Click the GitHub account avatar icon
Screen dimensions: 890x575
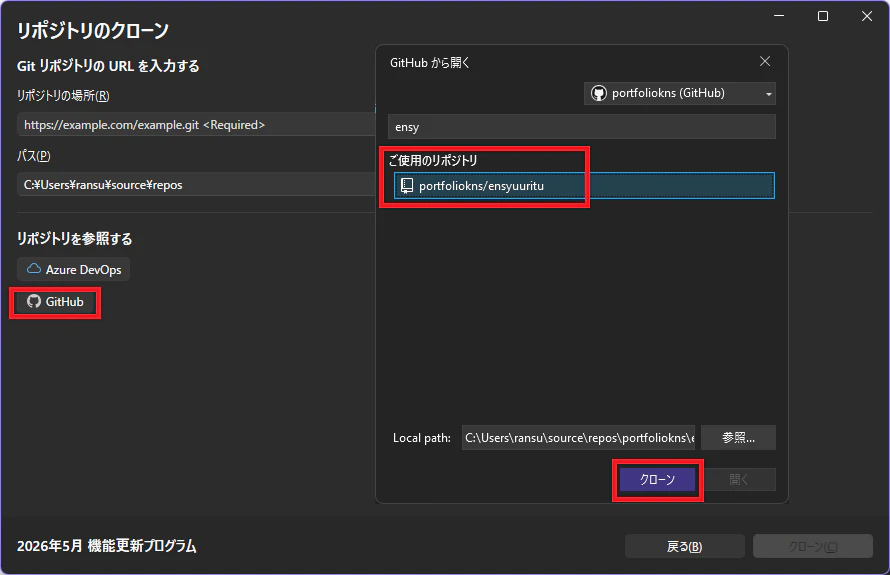tap(598, 93)
